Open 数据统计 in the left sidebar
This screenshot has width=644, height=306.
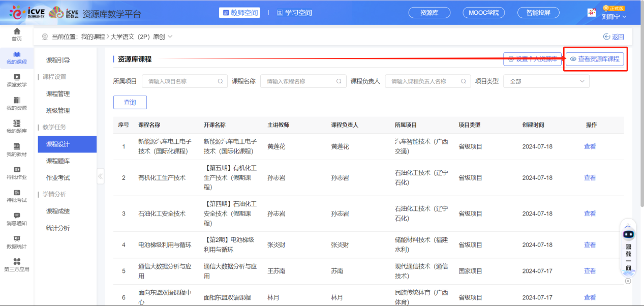click(17, 242)
